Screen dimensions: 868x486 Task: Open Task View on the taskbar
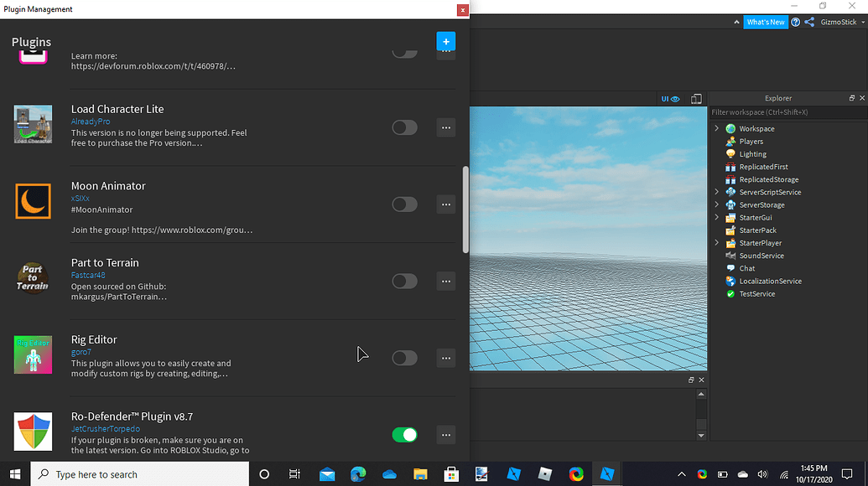(294, 474)
